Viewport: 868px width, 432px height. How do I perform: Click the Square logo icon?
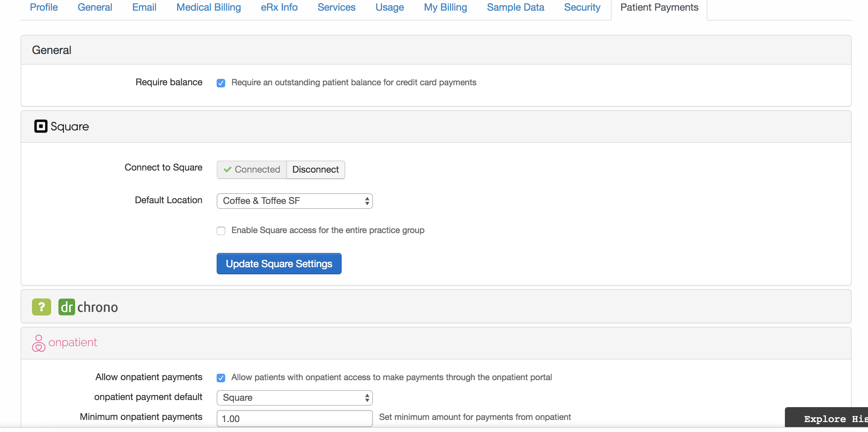pyautogui.click(x=41, y=126)
